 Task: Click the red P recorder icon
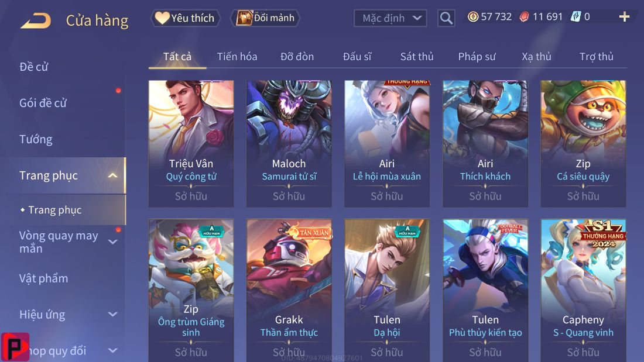point(15,347)
